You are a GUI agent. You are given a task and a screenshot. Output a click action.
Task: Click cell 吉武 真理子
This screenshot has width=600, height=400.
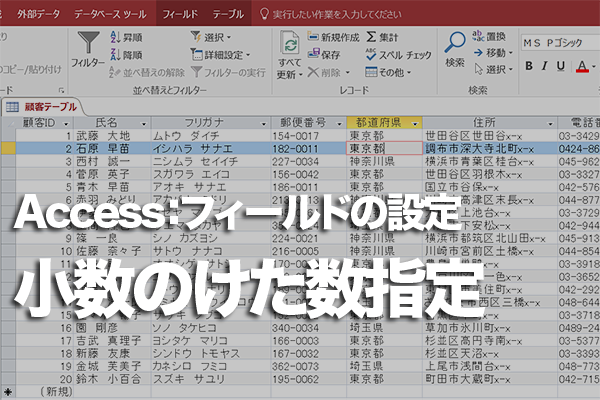[x=112, y=341]
